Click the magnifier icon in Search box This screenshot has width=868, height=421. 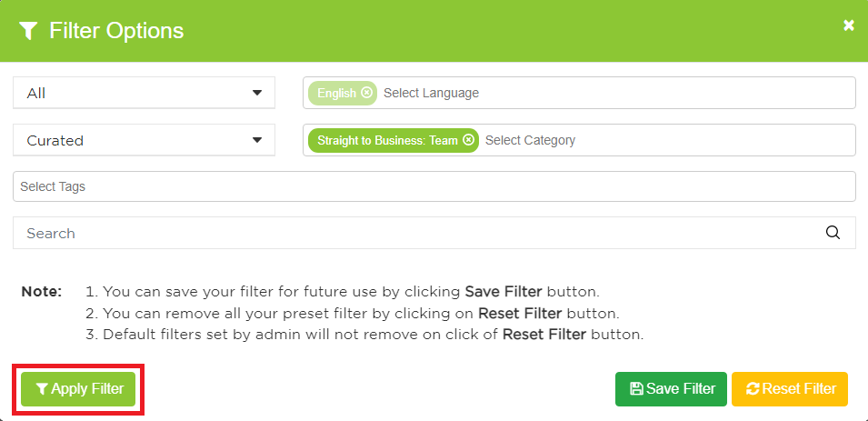point(833,233)
